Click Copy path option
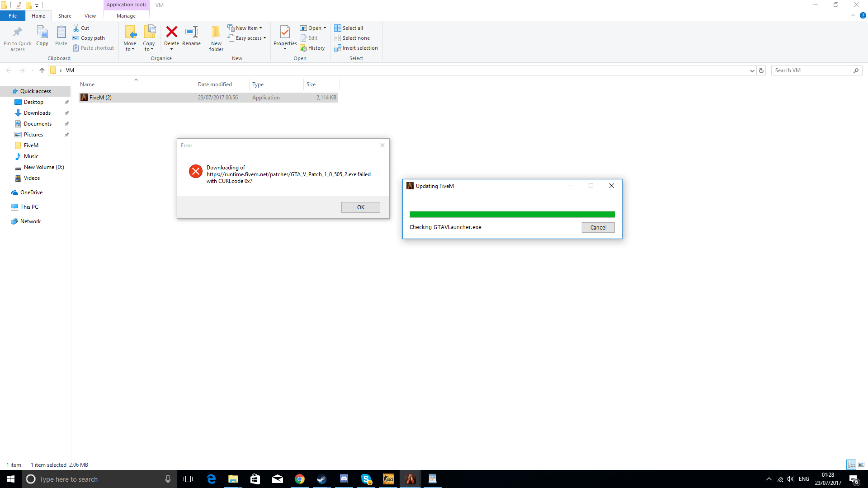Screen dimensions: 868x488 click(89, 38)
